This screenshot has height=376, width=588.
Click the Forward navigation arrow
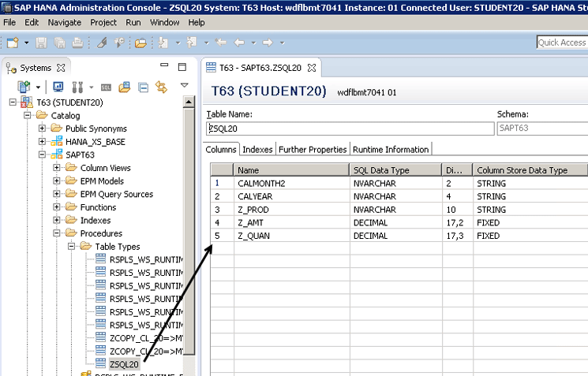(268, 43)
